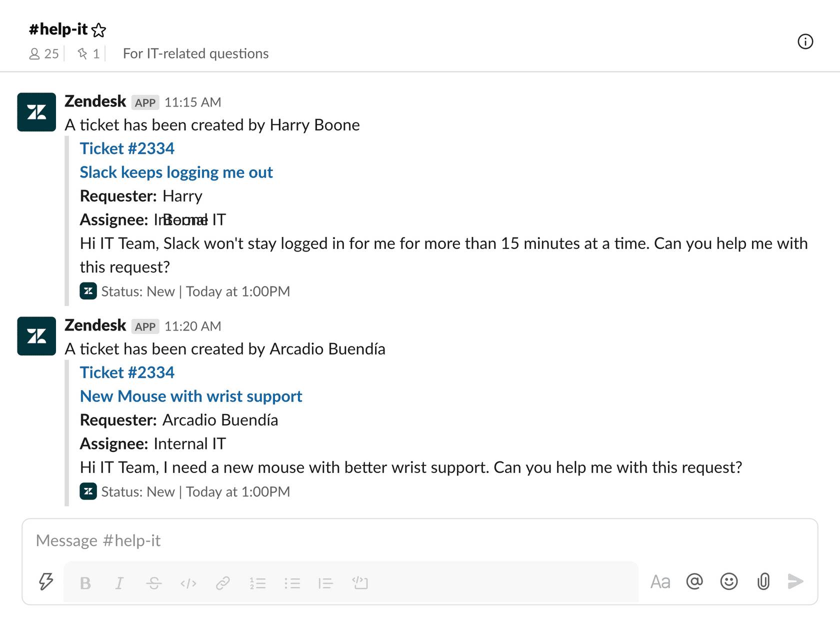Open channel details info icon
The width and height of the screenshot is (840, 627).
(805, 41)
